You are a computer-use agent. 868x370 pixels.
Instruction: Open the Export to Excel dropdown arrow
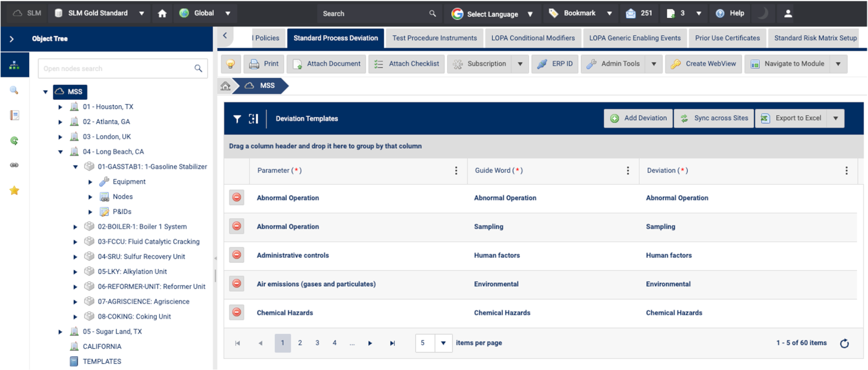(836, 118)
